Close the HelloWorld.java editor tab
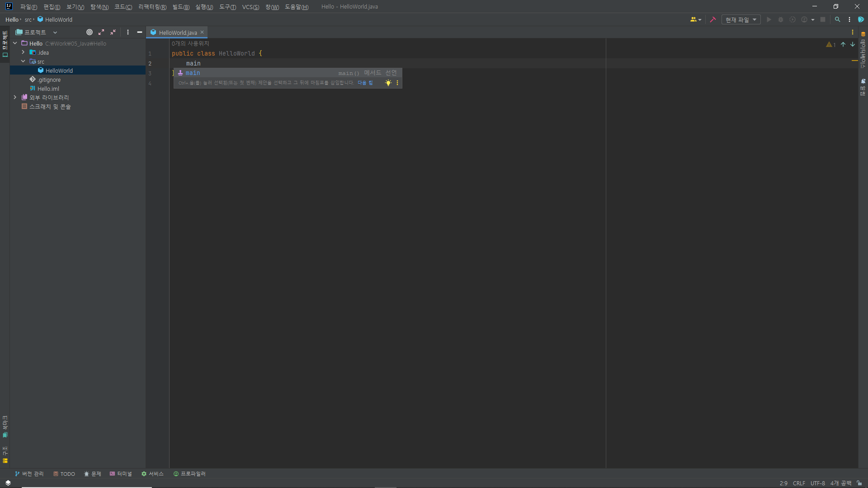868x488 pixels. [202, 32]
